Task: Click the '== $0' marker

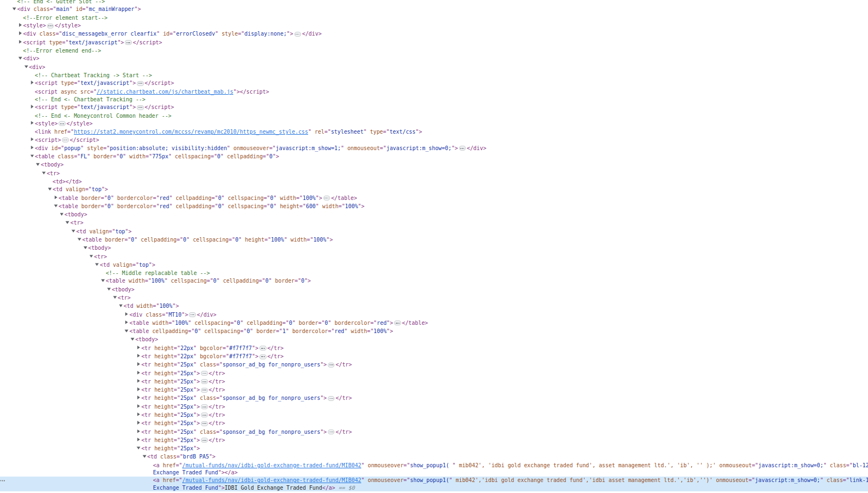Action: 346,488
